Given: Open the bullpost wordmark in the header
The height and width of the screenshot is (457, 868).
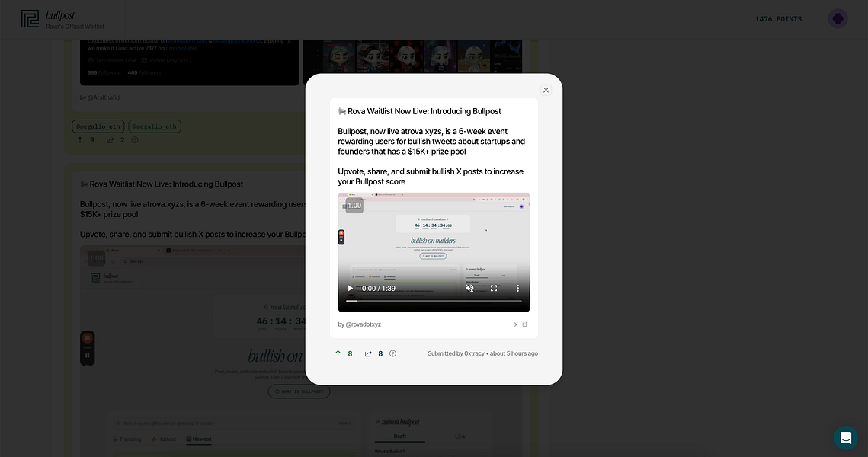Looking at the screenshot, I should [59, 15].
